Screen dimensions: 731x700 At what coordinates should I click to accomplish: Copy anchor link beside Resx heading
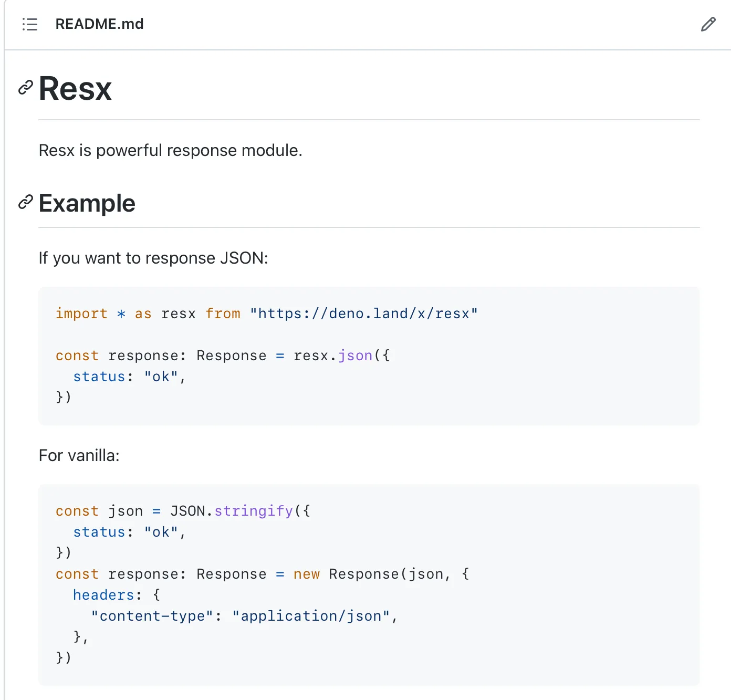25,88
